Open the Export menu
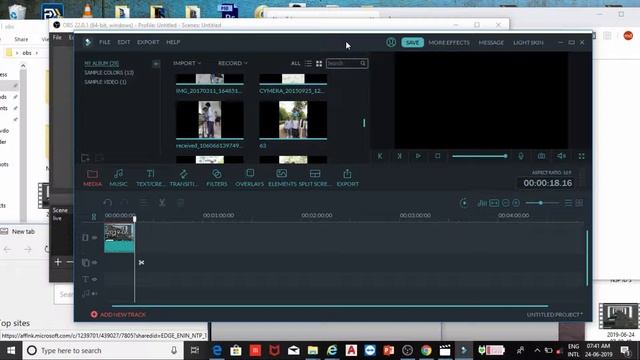 pyautogui.click(x=148, y=42)
